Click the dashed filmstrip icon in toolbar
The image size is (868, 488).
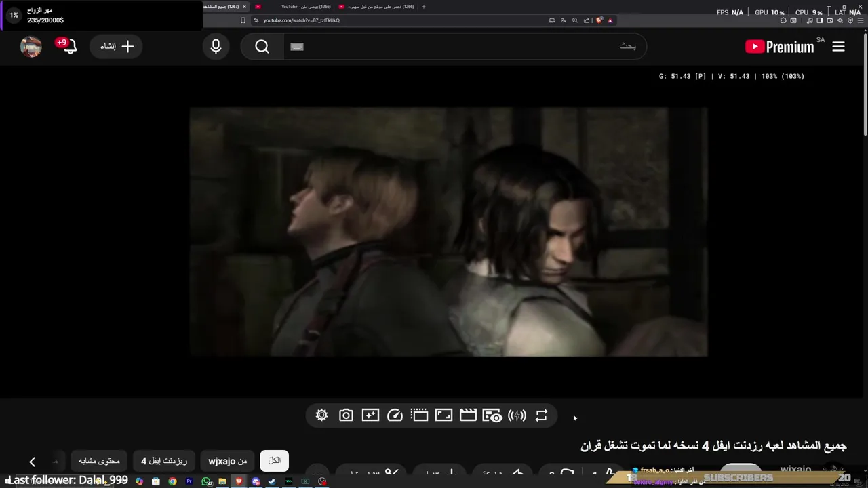click(419, 415)
